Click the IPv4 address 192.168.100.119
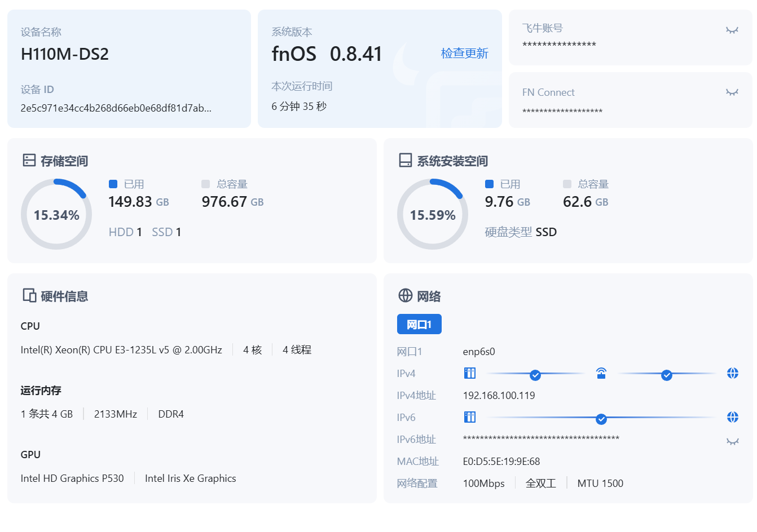 click(x=499, y=396)
